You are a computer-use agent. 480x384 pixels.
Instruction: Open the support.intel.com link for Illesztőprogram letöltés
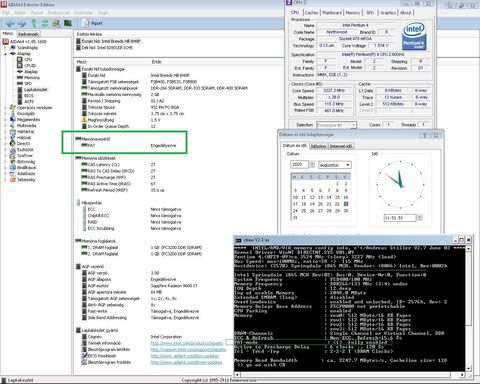[x=188, y=349]
